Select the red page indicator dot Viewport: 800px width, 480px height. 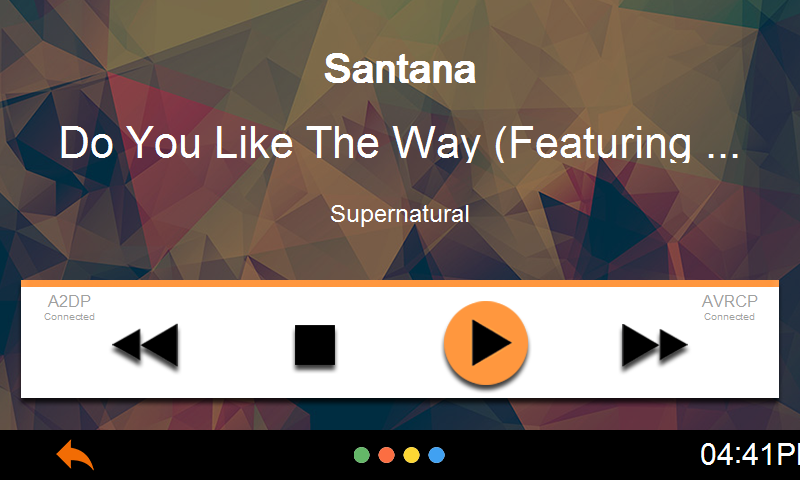click(x=386, y=455)
